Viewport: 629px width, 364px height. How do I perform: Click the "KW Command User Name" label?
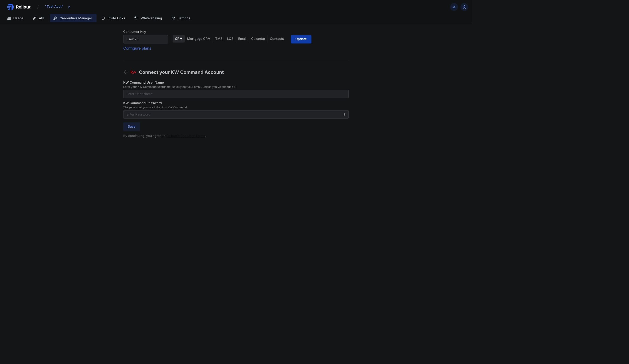[143, 83]
